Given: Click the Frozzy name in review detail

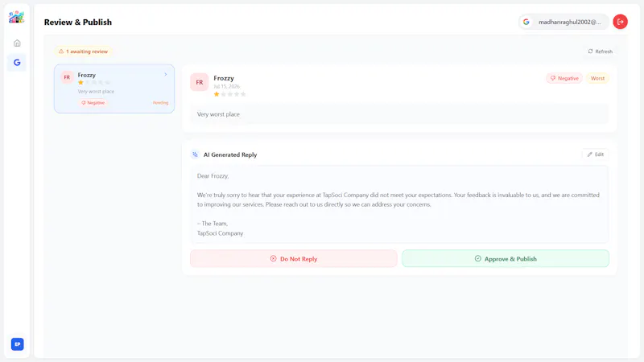Looking at the screenshot, I should [x=224, y=78].
